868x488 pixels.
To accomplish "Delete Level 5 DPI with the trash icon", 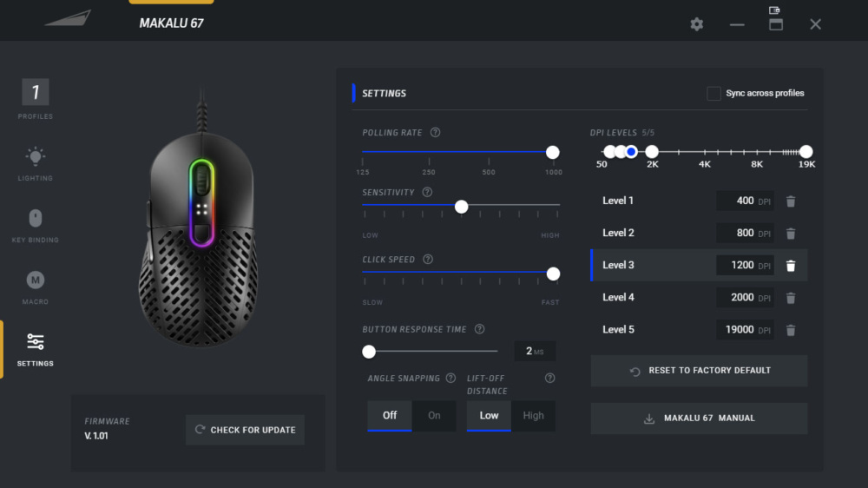I will pos(791,330).
